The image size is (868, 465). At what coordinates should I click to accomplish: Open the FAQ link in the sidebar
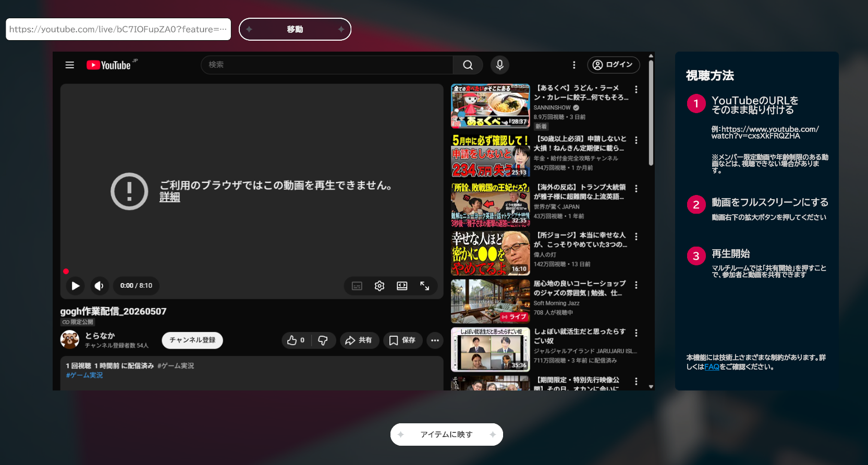pos(712,367)
